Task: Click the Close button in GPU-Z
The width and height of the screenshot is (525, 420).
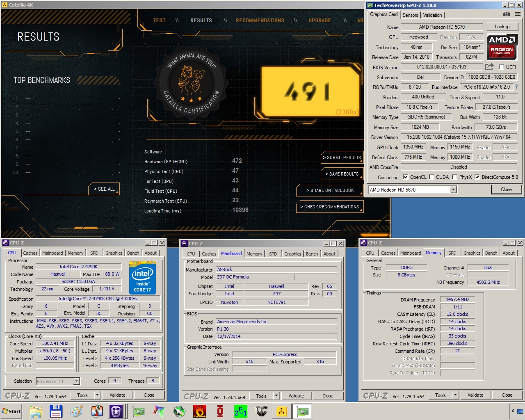Action: pos(506,189)
